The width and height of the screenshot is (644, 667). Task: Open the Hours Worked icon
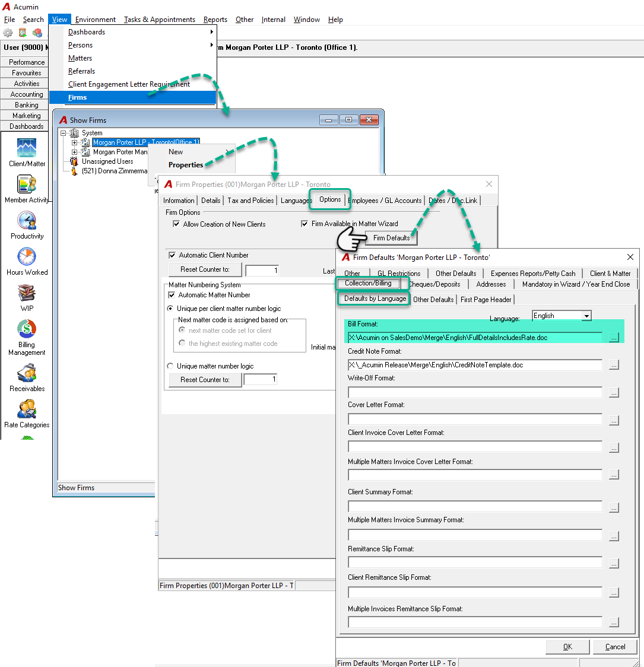tap(27, 256)
